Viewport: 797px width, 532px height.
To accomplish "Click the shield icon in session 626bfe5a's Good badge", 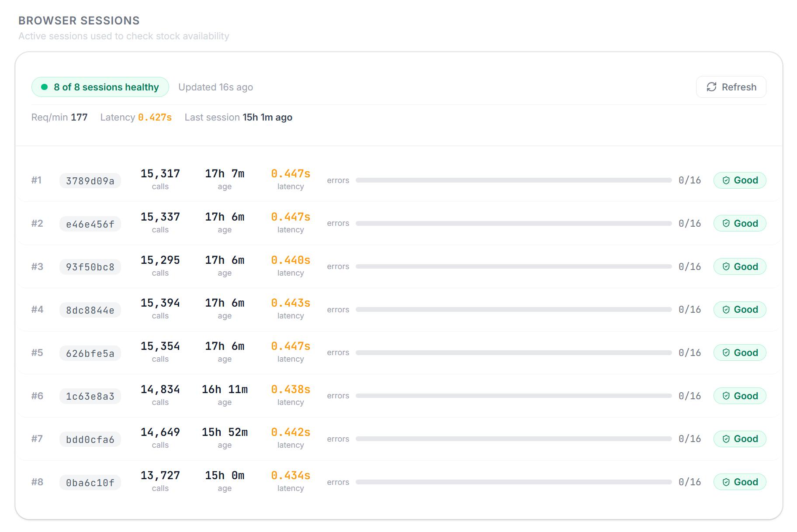I will click(x=726, y=352).
